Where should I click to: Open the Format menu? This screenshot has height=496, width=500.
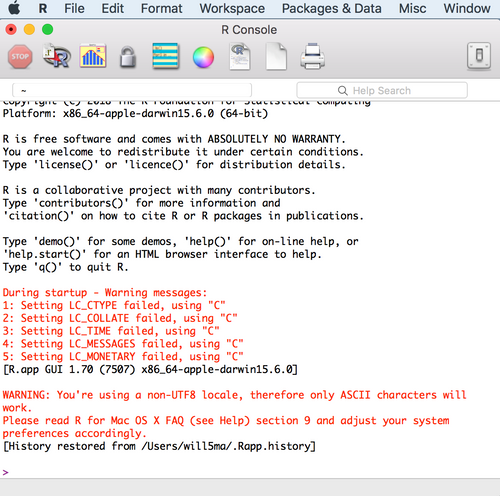[162, 8]
